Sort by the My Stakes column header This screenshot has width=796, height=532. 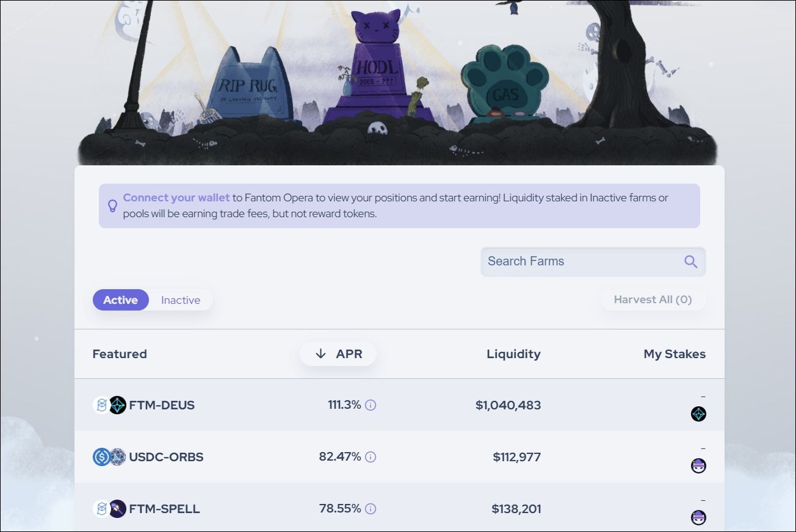[675, 354]
